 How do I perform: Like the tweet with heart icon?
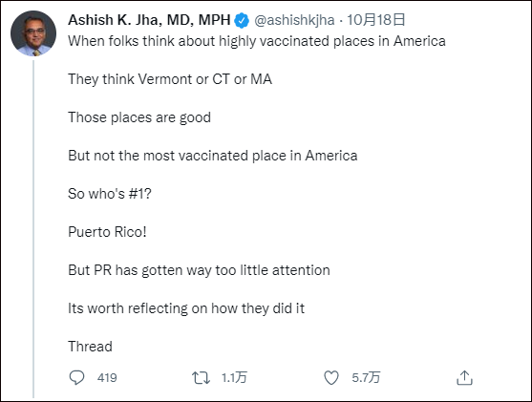click(331, 377)
